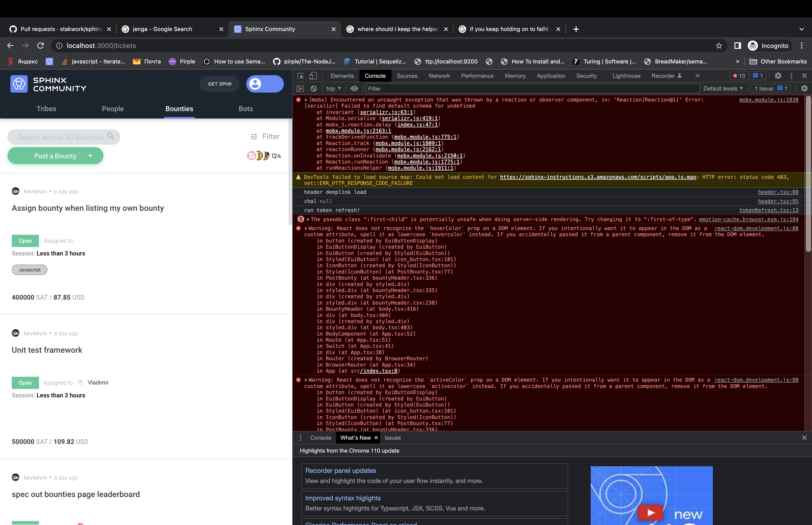Click the live expression eye icon
Viewport: 812px width, 525px height.
[354, 89]
